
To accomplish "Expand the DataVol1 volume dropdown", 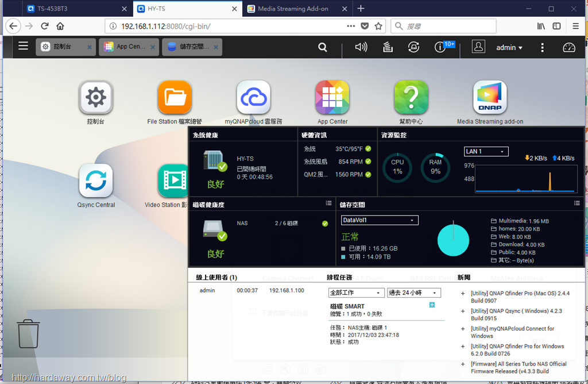I will coord(380,220).
